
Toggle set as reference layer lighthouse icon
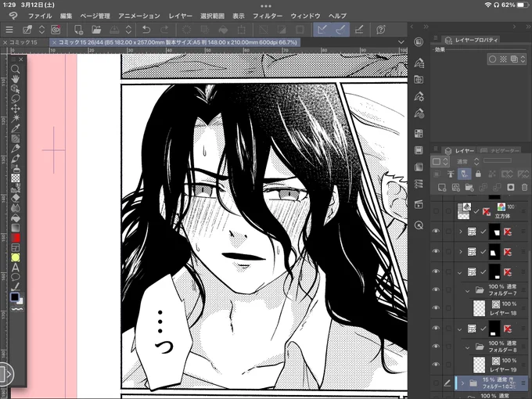[451, 174]
